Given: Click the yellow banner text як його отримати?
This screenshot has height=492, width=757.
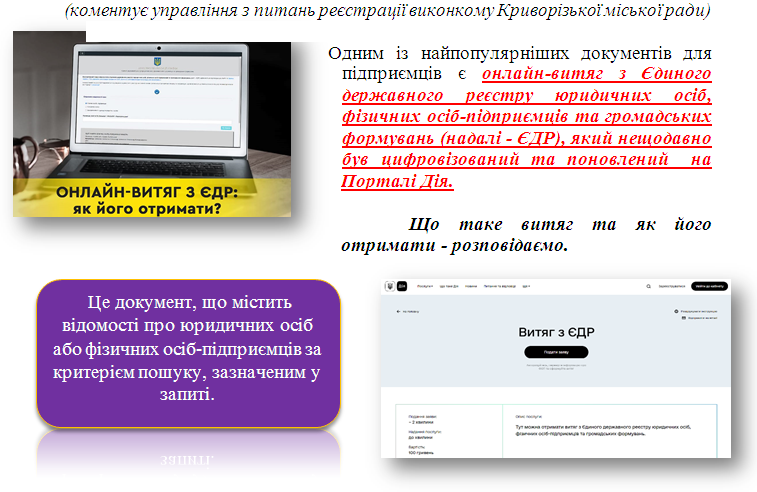Looking at the screenshot, I should point(147,209).
